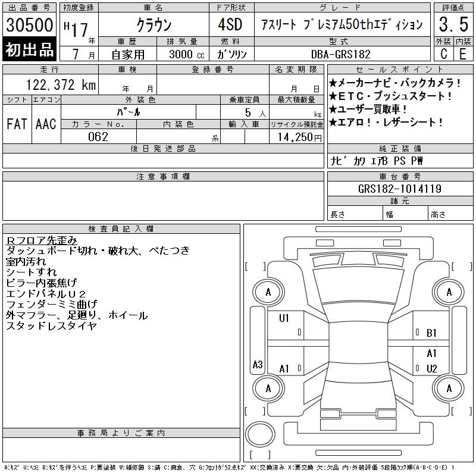Image resolution: width=476 pixels, height=476 pixels.
Task: Click the interior grade E
Action: tap(463, 54)
